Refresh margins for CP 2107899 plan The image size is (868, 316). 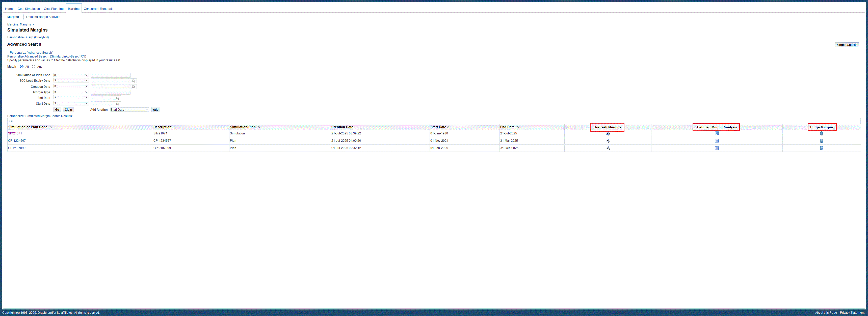608,148
